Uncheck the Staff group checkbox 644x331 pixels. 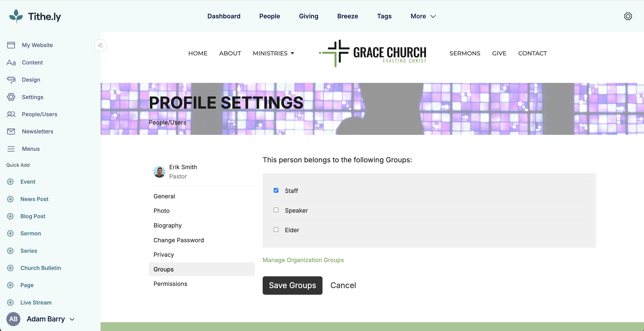[x=276, y=190]
